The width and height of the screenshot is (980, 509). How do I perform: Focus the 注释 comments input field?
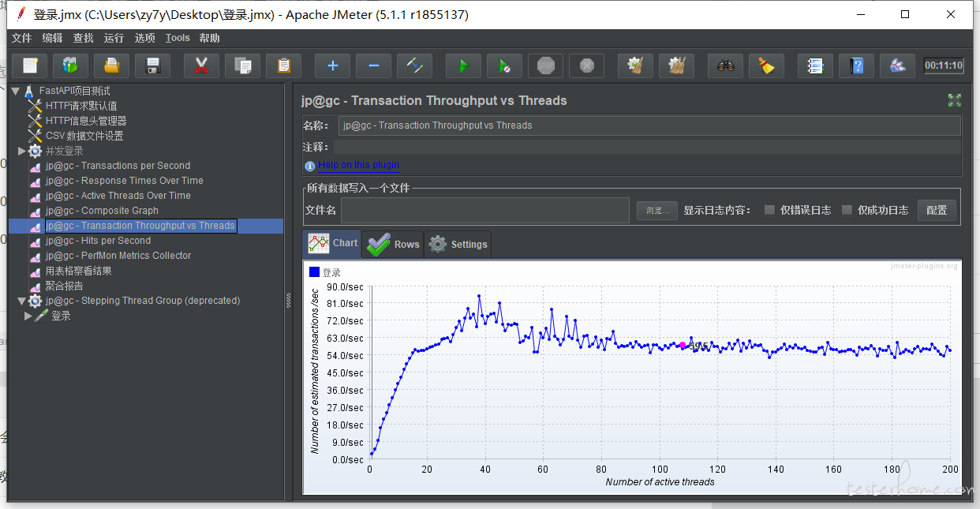(647, 147)
